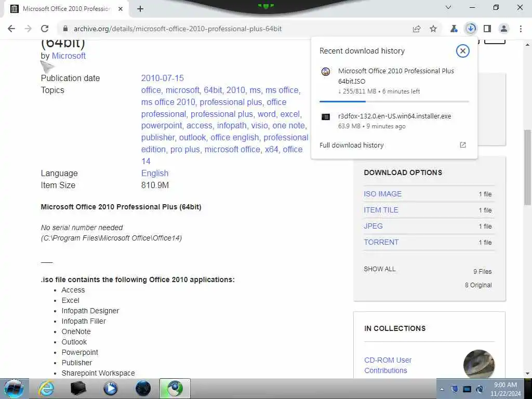Toggle the downloads toolbar icon

pos(471,29)
